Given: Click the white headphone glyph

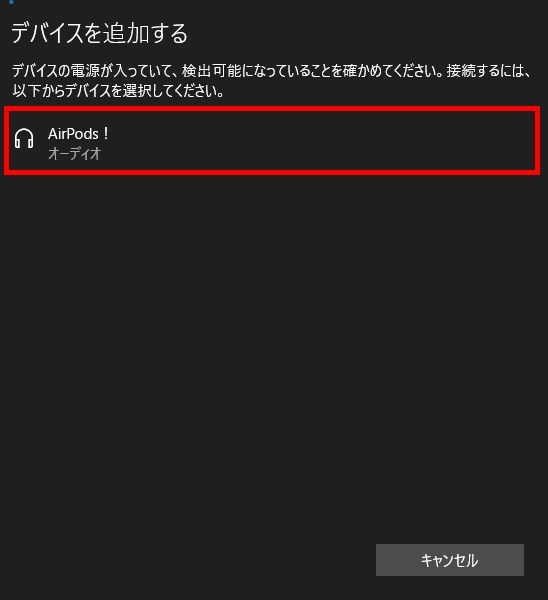Looking at the screenshot, I should 24,139.
